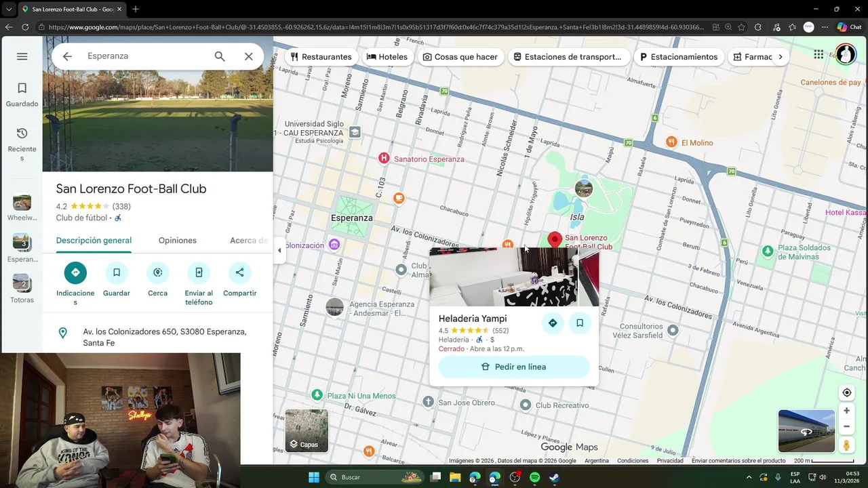Click the Sanatorio Esperanza hospital marker
868x488 pixels.
(384, 159)
